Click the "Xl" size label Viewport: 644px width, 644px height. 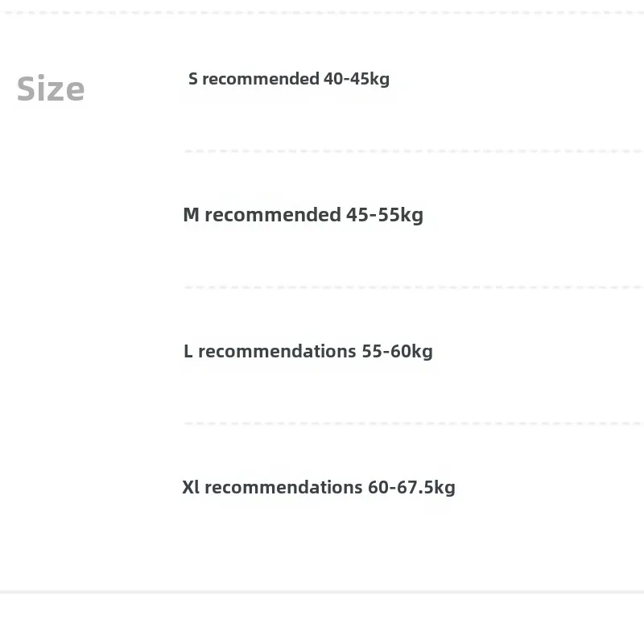[191, 487]
